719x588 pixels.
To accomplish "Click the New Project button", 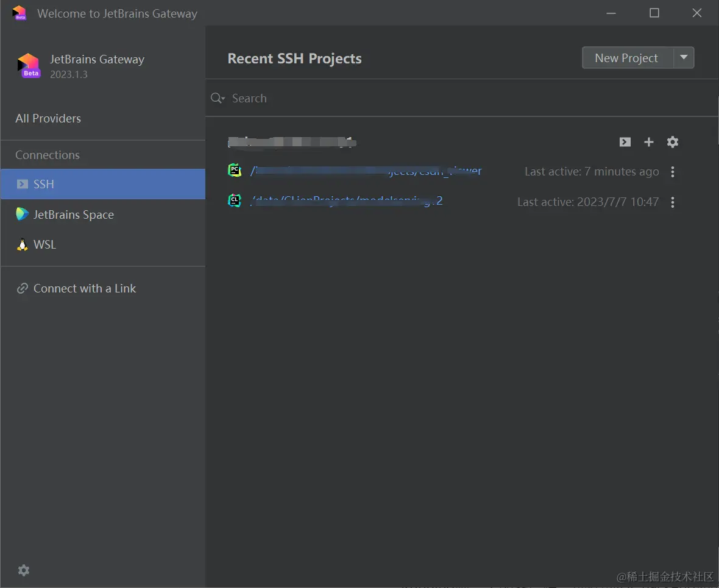I will 626,58.
